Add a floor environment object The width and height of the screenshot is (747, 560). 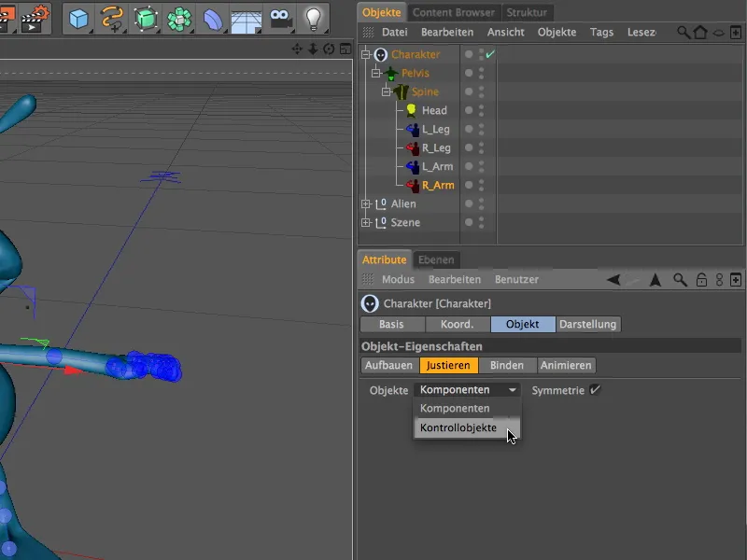point(246,21)
